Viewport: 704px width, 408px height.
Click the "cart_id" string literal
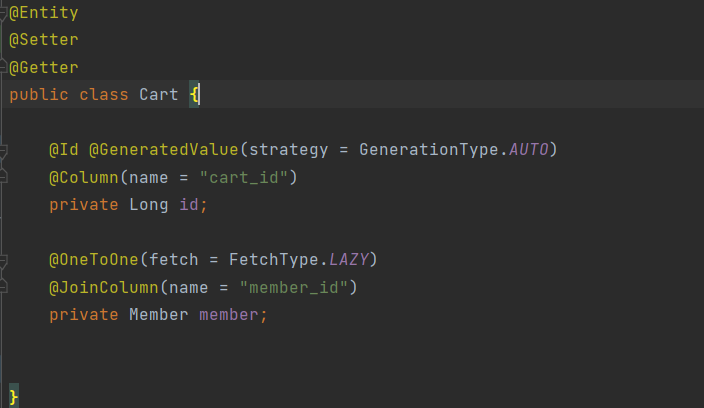tap(243, 178)
